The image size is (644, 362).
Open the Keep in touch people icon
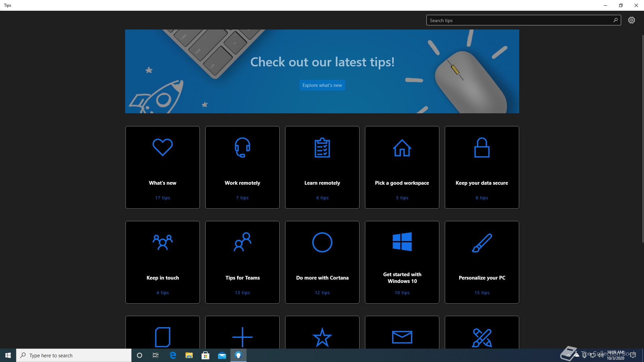(163, 242)
